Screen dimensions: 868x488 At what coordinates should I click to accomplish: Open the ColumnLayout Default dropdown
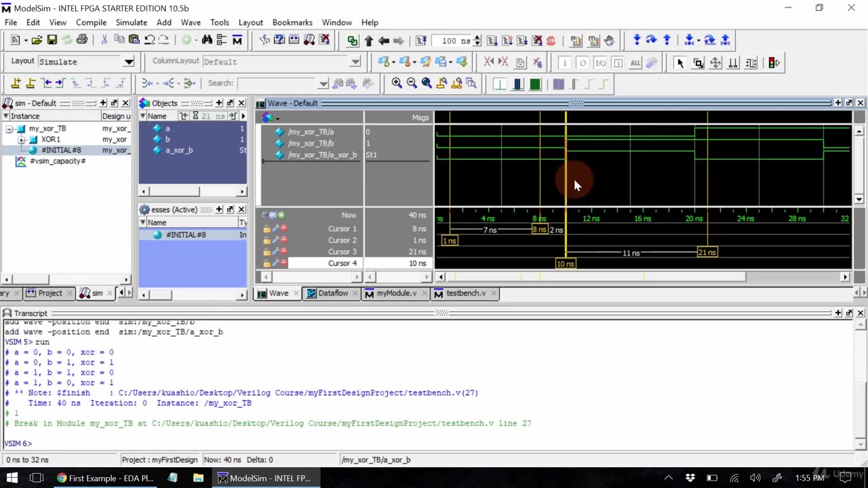355,62
